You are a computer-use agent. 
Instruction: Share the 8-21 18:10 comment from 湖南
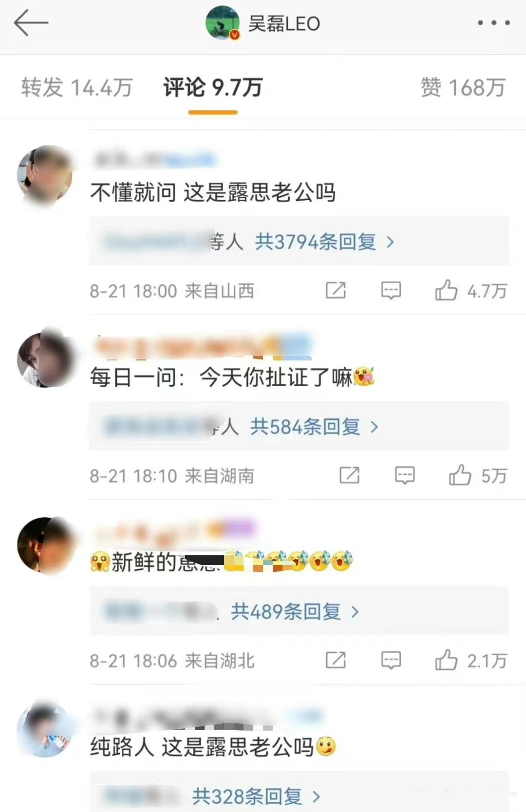(x=349, y=475)
